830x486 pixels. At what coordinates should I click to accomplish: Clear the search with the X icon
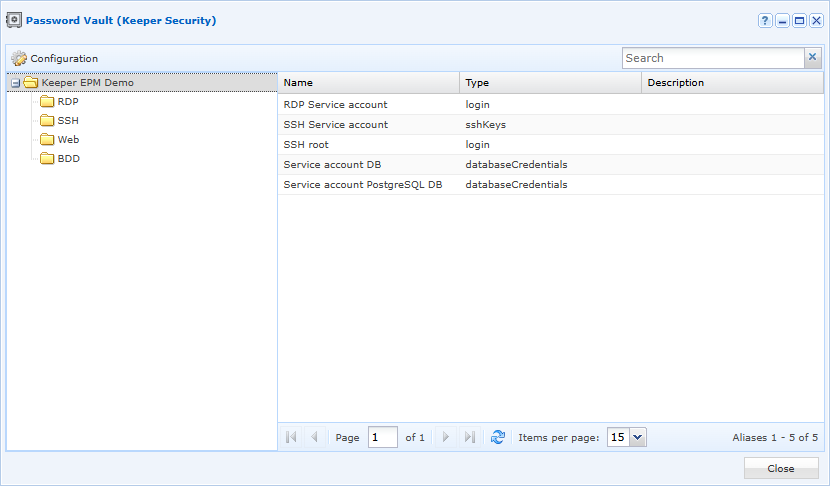coord(813,57)
